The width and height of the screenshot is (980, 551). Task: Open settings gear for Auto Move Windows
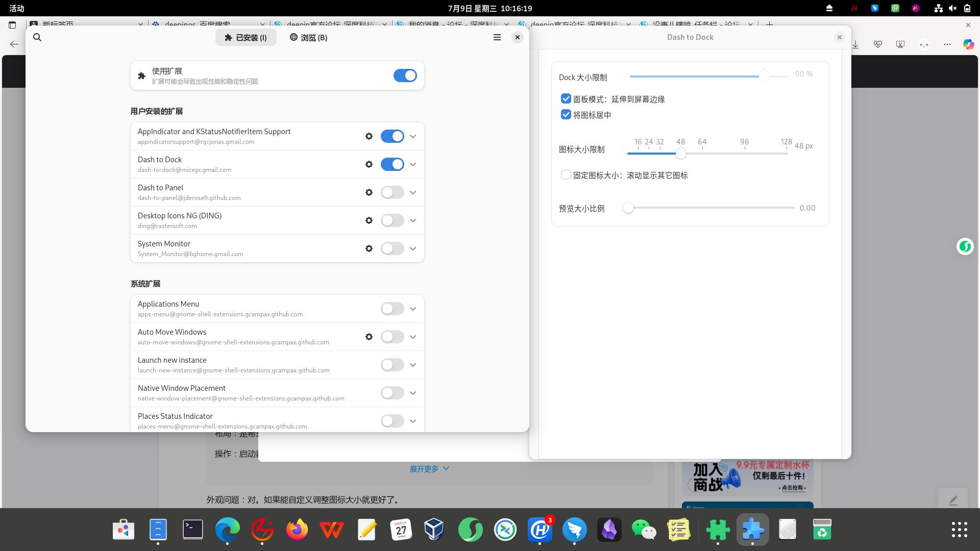[x=369, y=337]
